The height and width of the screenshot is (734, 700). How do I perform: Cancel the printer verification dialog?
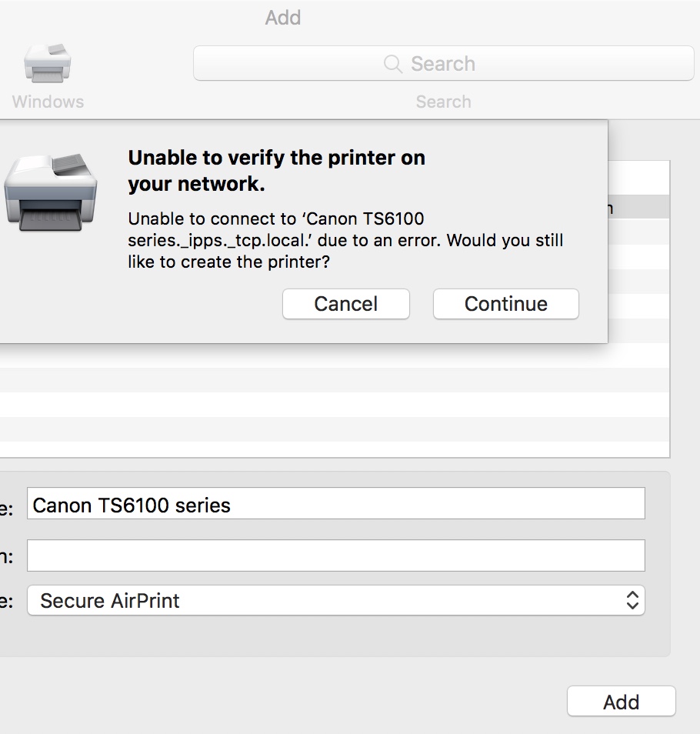click(346, 304)
